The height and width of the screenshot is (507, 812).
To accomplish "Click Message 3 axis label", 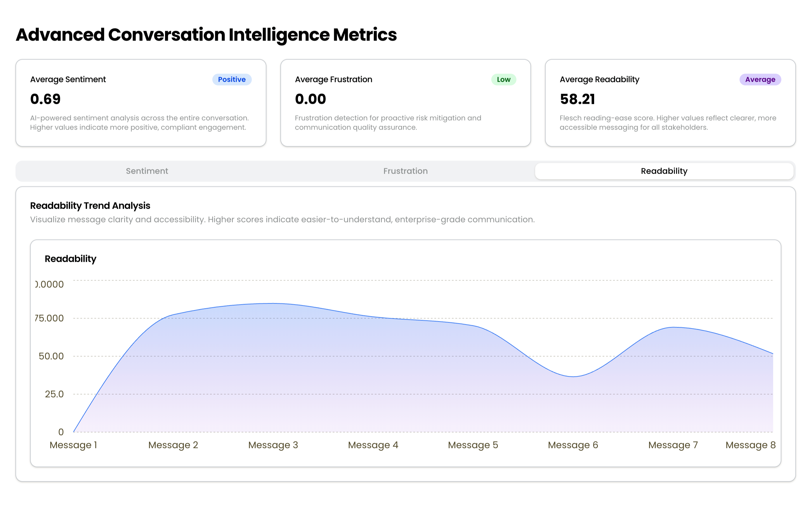I will [273, 445].
